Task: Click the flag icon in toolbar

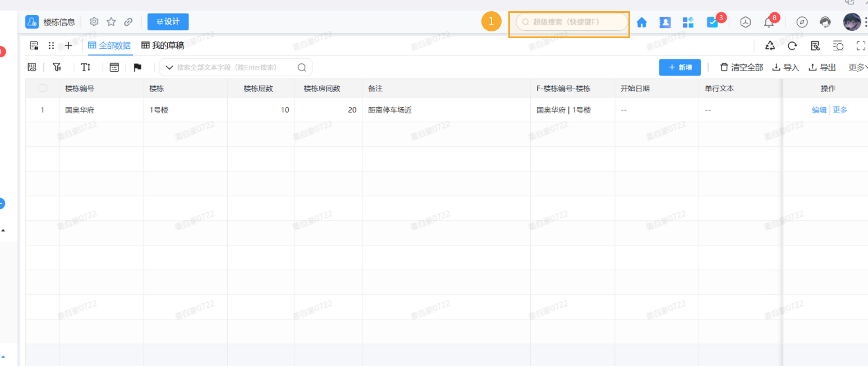Action: (137, 67)
